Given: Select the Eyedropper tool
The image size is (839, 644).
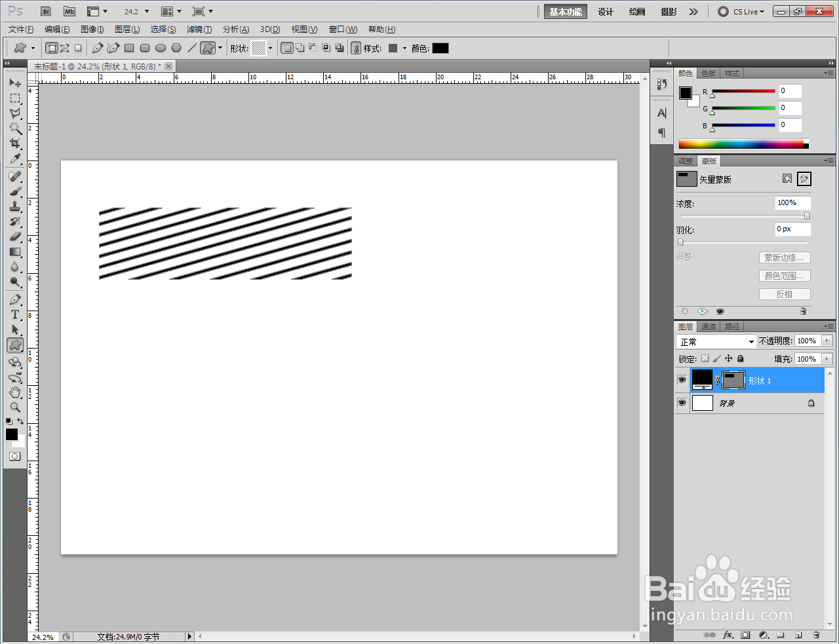Looking at the screenshot, I should coord(15,159).
